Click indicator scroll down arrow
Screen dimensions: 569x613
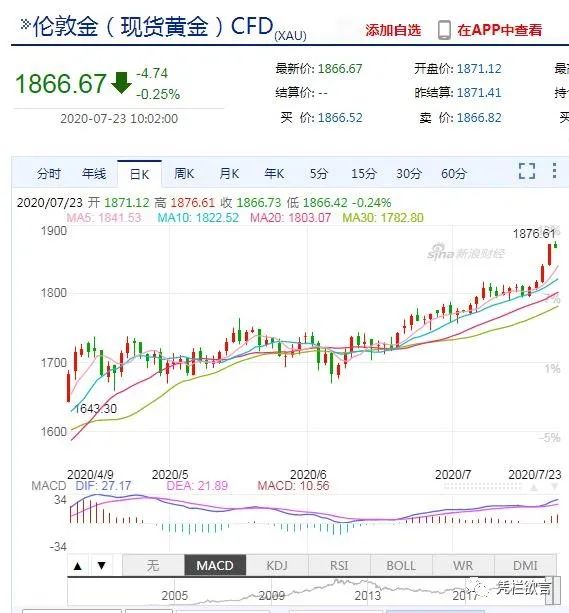coord(102,565)
